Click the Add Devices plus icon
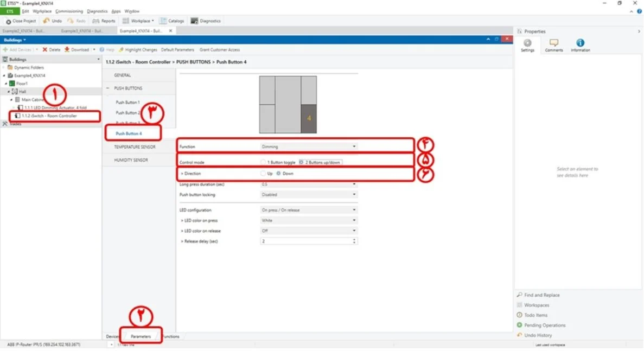644x351 pixels. click(x=5, y=50)
